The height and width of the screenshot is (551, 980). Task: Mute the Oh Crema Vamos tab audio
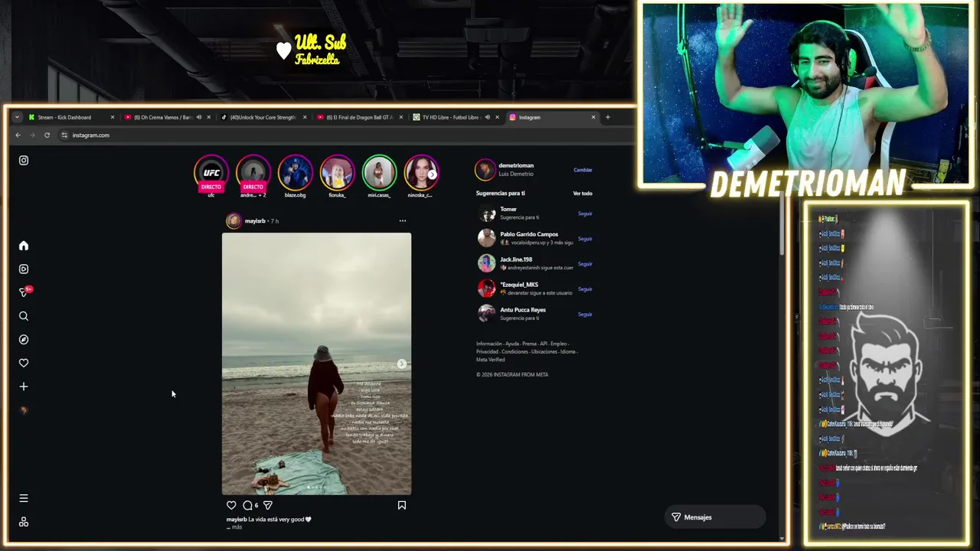click(x=198, y=117)
